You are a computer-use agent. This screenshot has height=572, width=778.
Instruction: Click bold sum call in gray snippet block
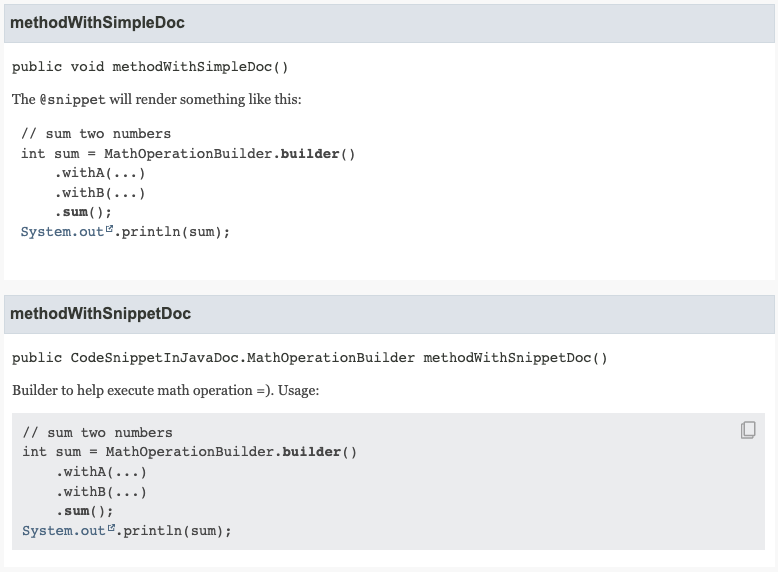tap(76, 511)
